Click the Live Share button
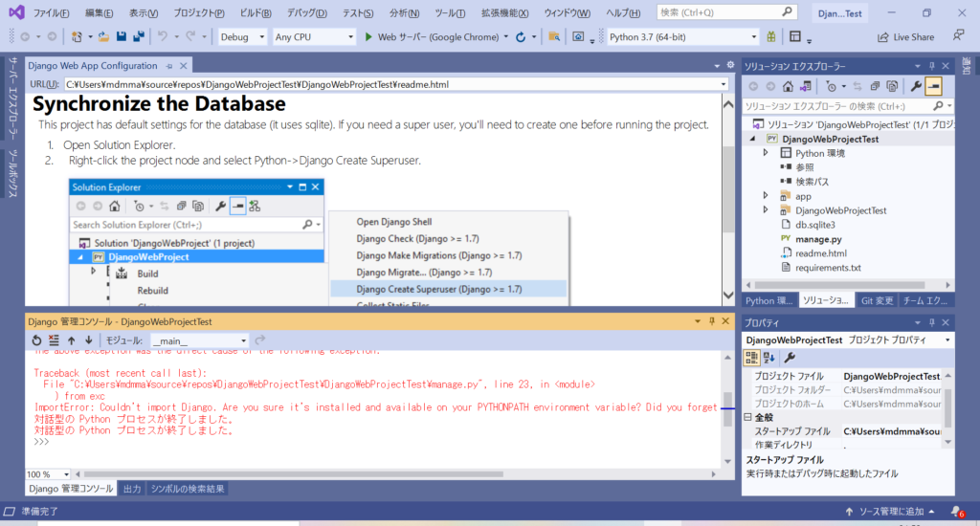The height and width of the screenshot is (526, 980). (x=906, y=37)
